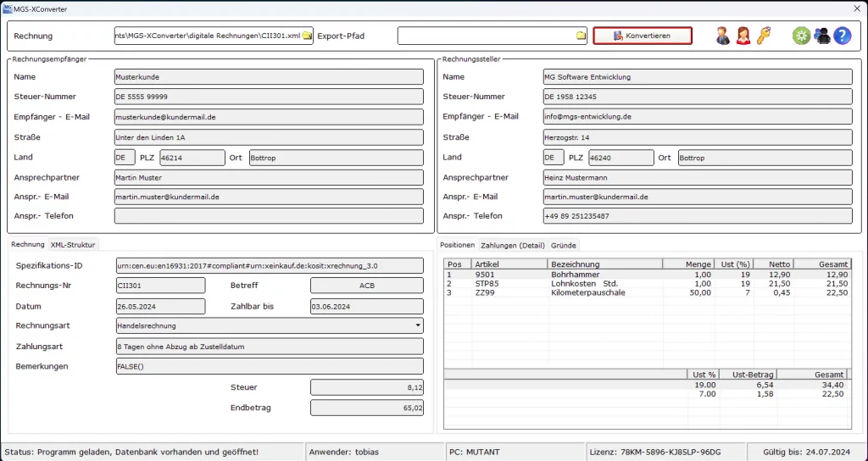The width and height of the screenshot is (868, 461).
Task: Select the Positionen tab
Action: (459, 245)
